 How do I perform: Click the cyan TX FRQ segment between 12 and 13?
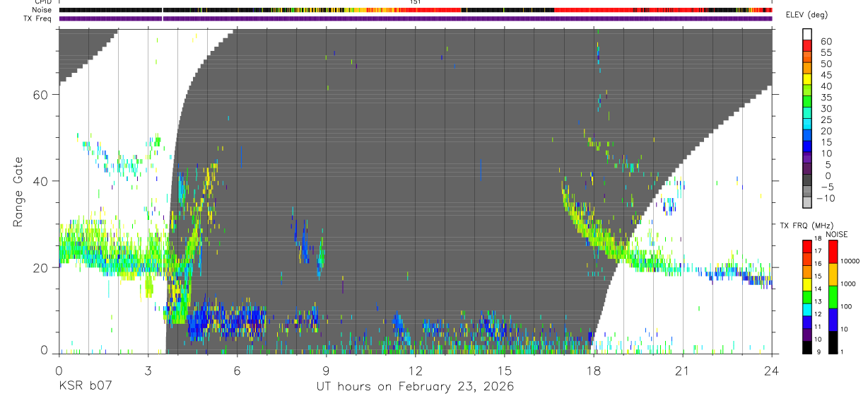pos(807,308)
